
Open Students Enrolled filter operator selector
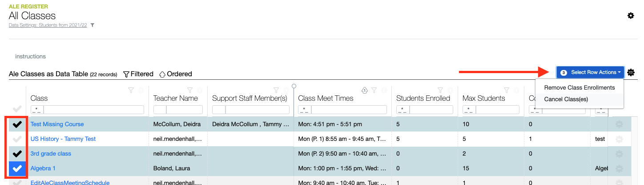[x=402, y=110]
